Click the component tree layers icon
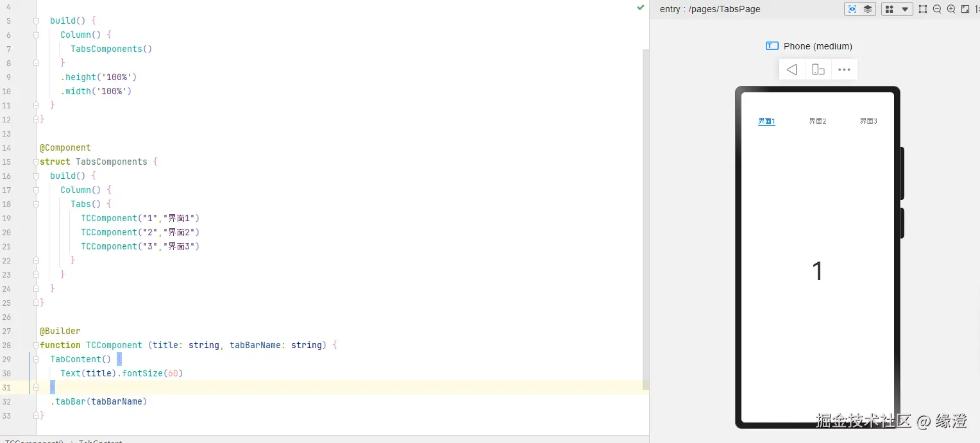Screen dimensions: 980x443 point(868,9)
